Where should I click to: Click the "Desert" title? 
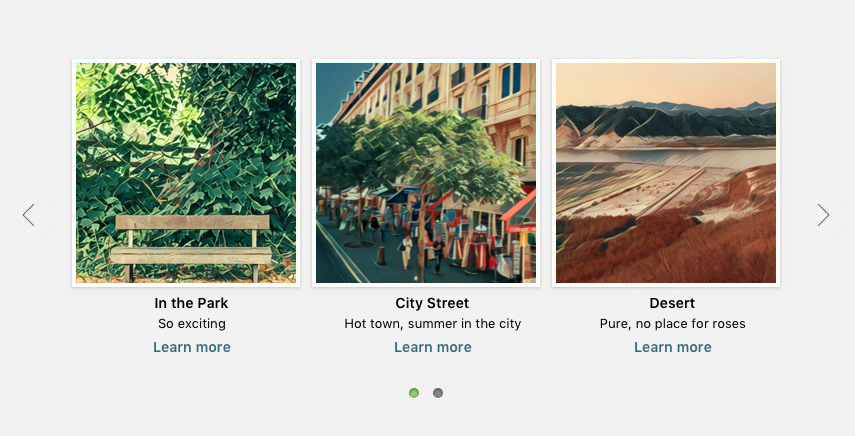coord(672,303)
